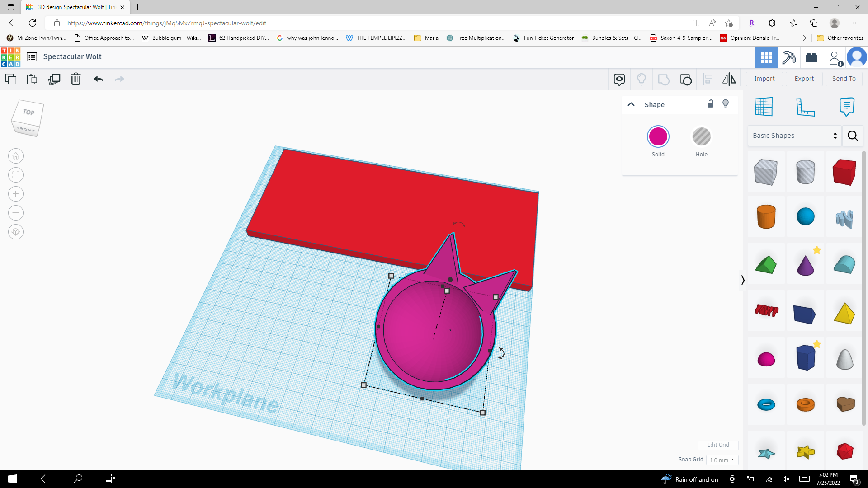
Task: Toggle the lock icon in the Shape panel
Action: click(x=710, y=104)
